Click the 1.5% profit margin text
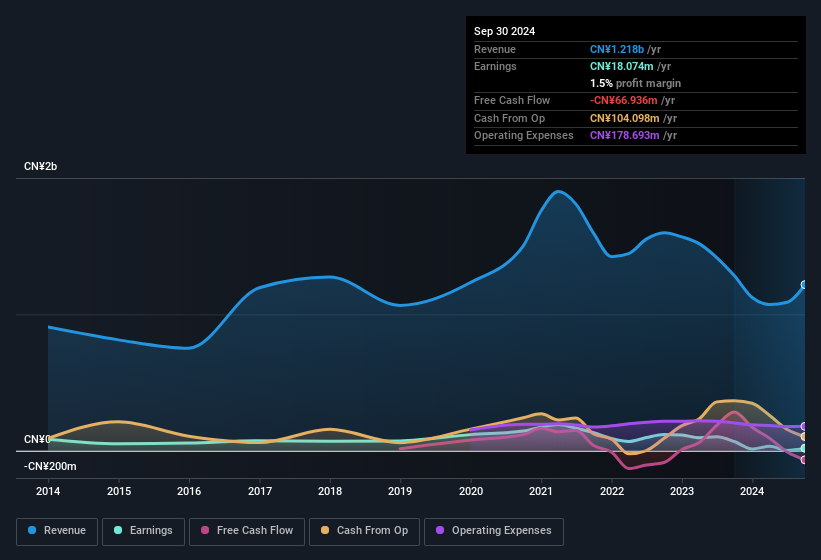The image size is (821, 560). tap(635, 83)
